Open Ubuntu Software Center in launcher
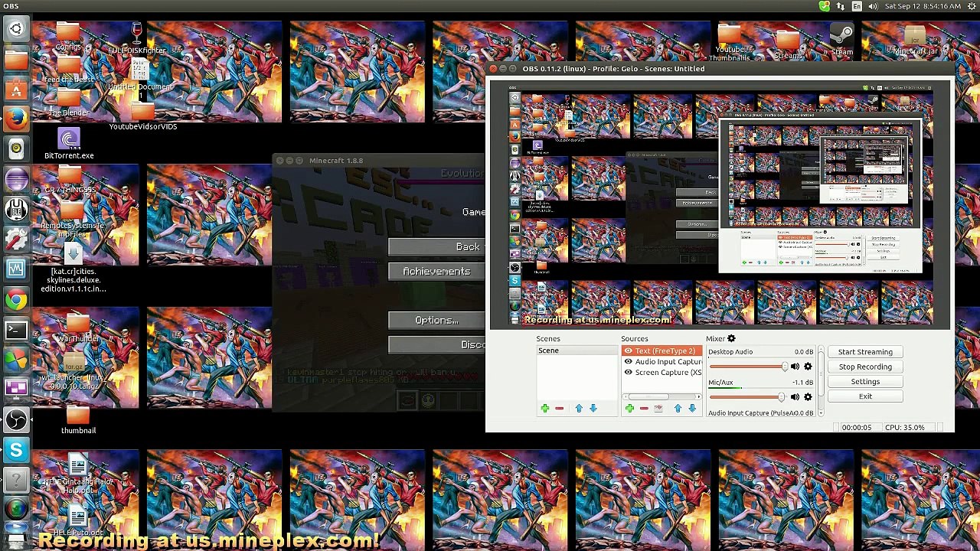Image resolution: width=980 pixels, height=551 pixels. pos(16,89)
